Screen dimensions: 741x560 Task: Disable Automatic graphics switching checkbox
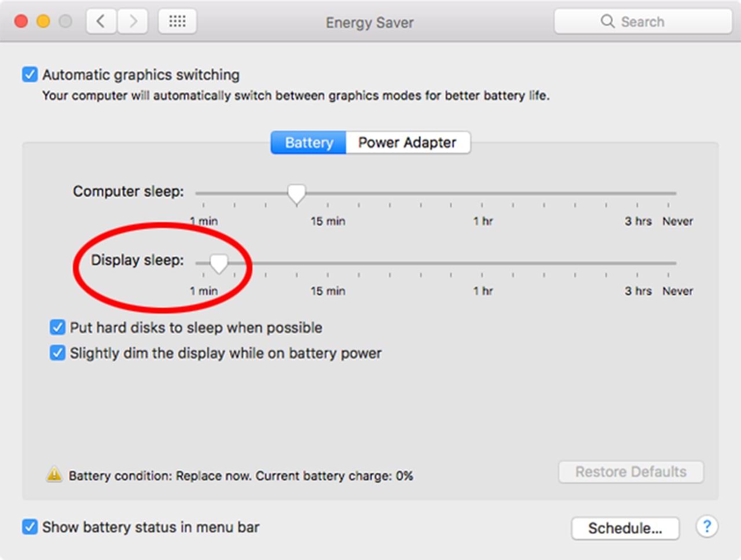click(x=30, y=75)
